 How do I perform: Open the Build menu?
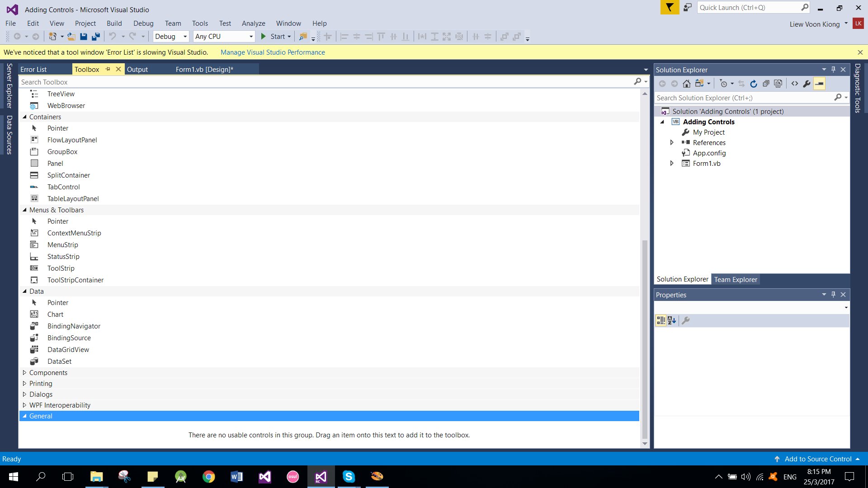pyautogui.click(x=114, y=23)
